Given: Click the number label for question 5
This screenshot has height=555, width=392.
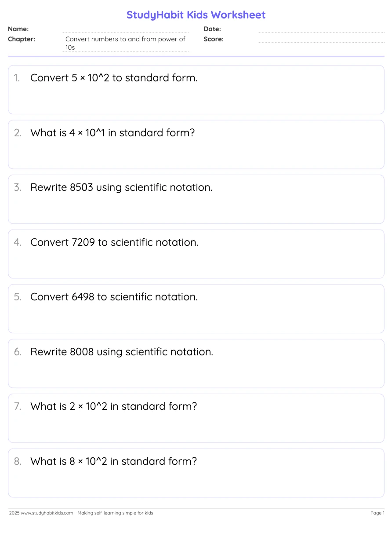Looking at the screenshot, I should (18, 297).
